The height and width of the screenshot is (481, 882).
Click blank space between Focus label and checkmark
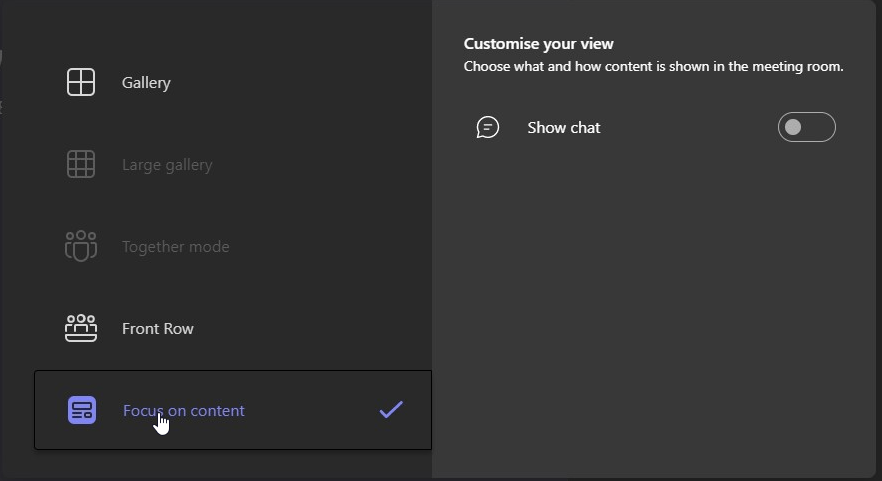[x=310, y=410]
